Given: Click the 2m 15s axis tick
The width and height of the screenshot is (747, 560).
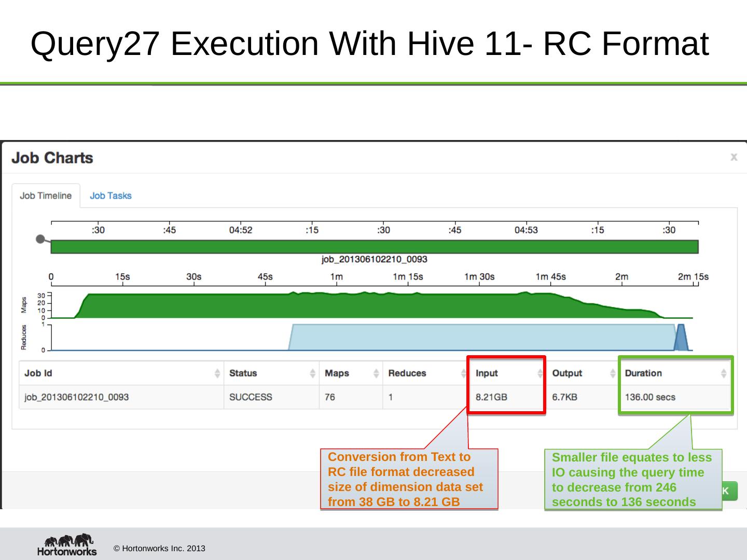Looking at the screenshot, I should 693,277.
